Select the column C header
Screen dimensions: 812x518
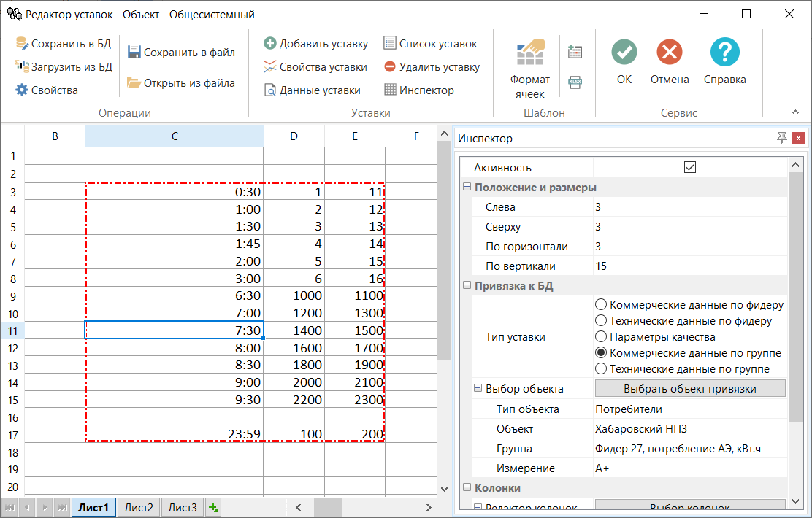click(174, 136)
